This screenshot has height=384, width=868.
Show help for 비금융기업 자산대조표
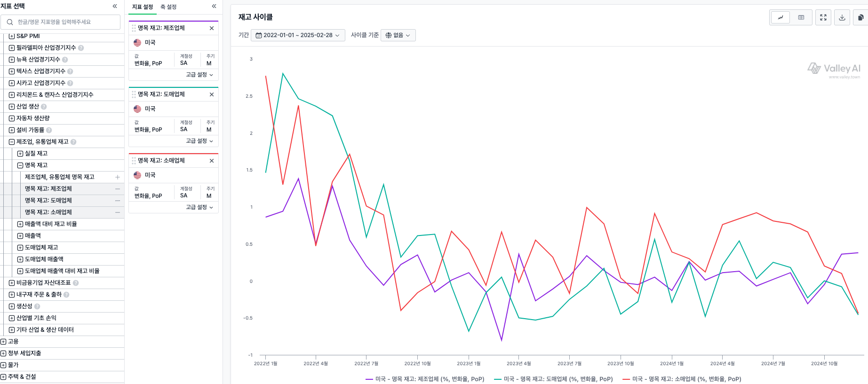(76, 283)
